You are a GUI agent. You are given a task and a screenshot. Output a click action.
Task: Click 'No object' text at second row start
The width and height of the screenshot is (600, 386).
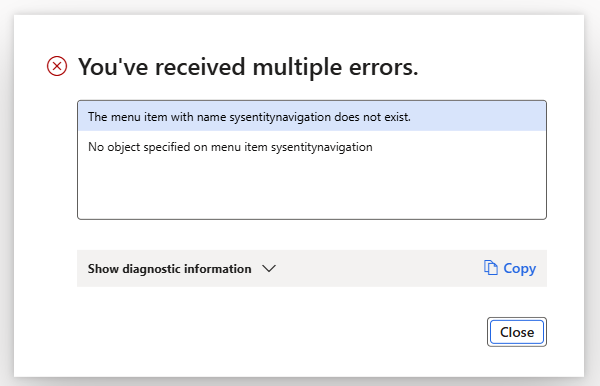pos(114,147)
